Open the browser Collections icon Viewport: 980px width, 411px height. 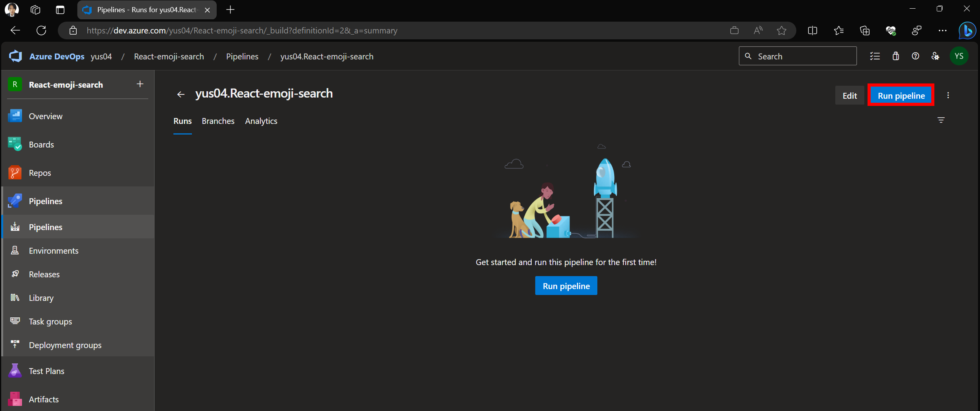pos(865,31)
